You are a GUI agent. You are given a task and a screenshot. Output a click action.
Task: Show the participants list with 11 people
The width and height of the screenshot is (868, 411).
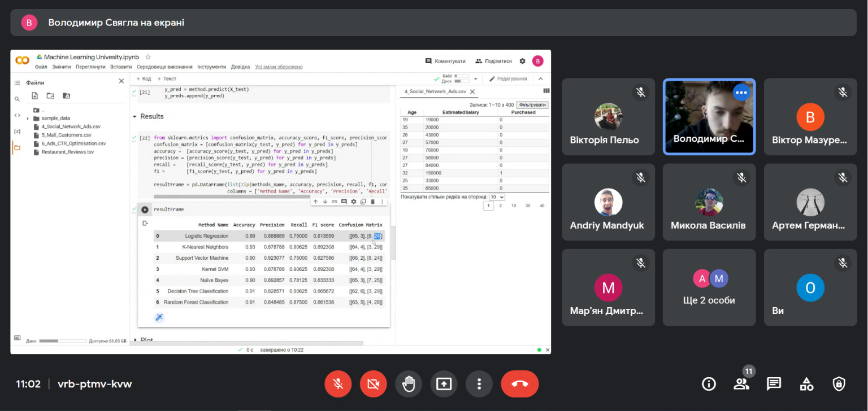click(741, 384)
